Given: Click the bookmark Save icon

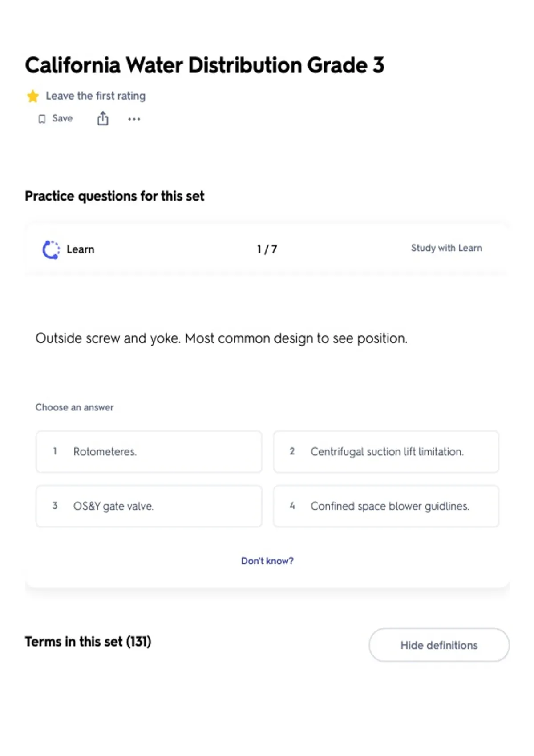Looking at the screenshot, I should 42,119.
